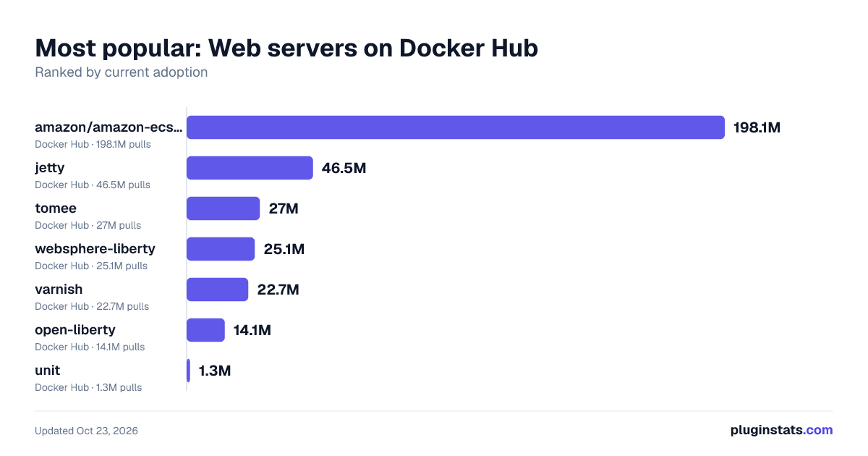Click 'Docker Hub · 25.1M pulls' subtitle

(x=91, y=266)
